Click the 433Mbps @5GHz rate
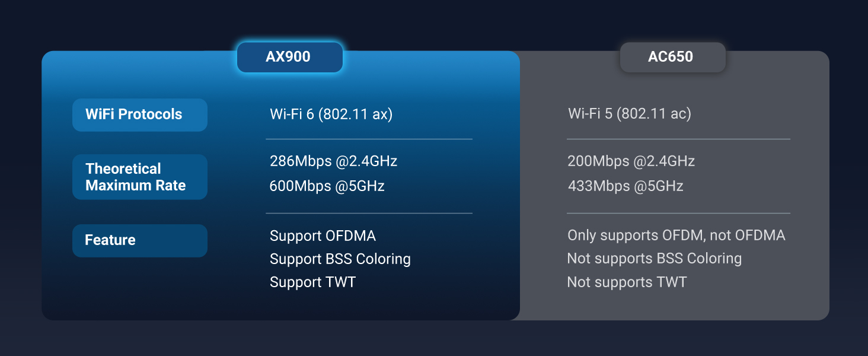Viewport: 868px width, 356px height. [x=625, y=186]
